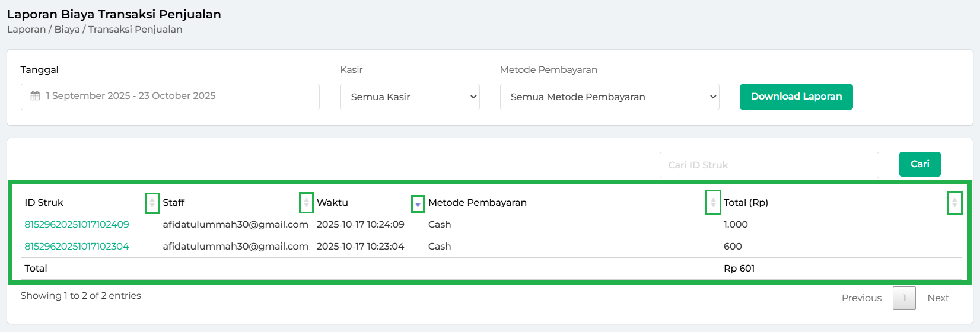Open the Semua Kasir dropdown
The image size is (980, 332).
click(409, 97)
